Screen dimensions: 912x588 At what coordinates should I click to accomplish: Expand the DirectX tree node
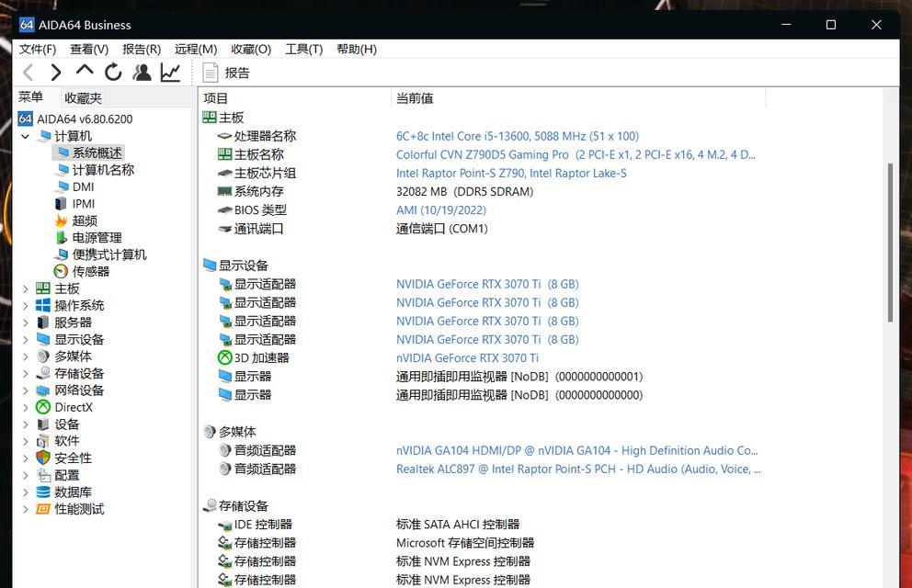coord(25,407)
